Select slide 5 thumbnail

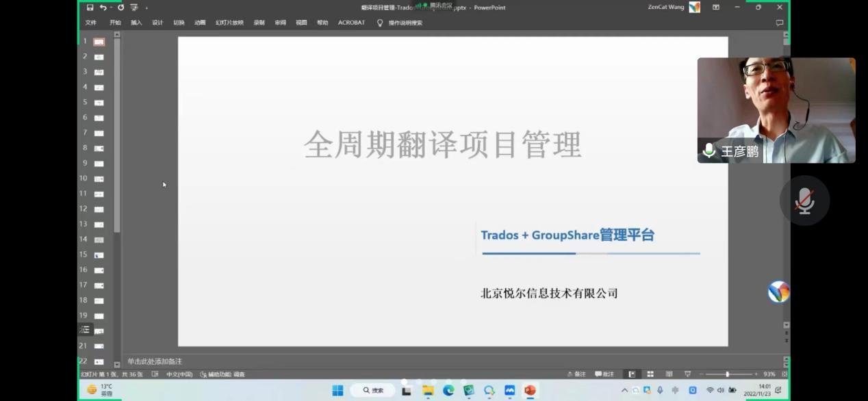tap(99, 103)
